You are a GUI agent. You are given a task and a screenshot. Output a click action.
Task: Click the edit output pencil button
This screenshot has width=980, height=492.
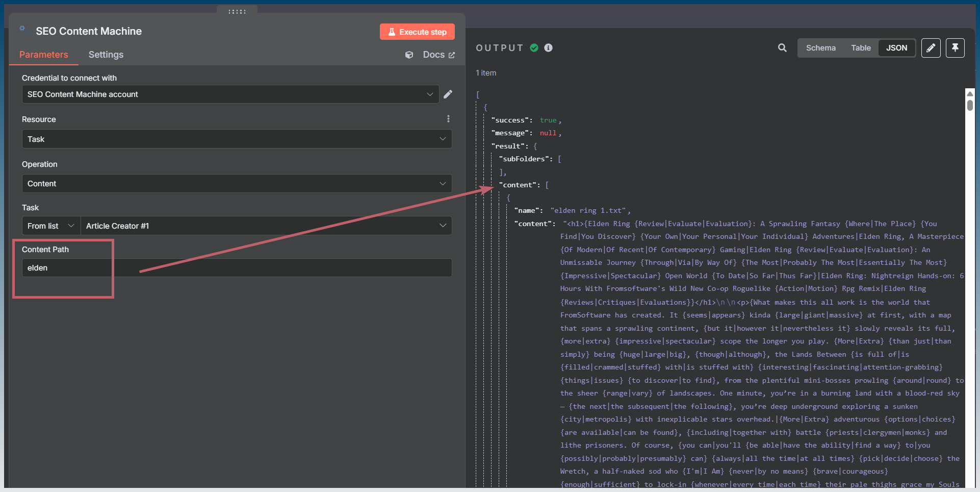tap(931, 48)
